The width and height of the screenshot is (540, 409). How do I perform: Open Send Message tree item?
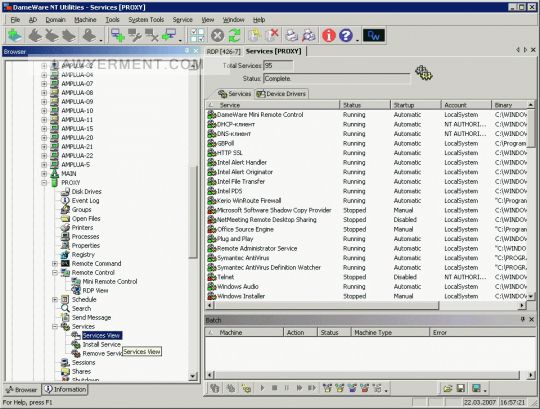91,317
